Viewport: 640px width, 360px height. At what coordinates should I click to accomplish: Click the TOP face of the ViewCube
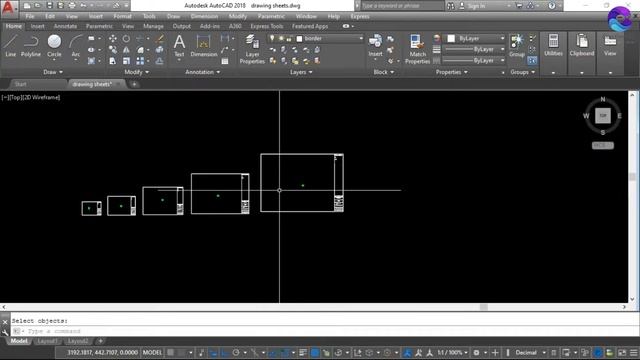pyautogui.click(x=602, y=116)
